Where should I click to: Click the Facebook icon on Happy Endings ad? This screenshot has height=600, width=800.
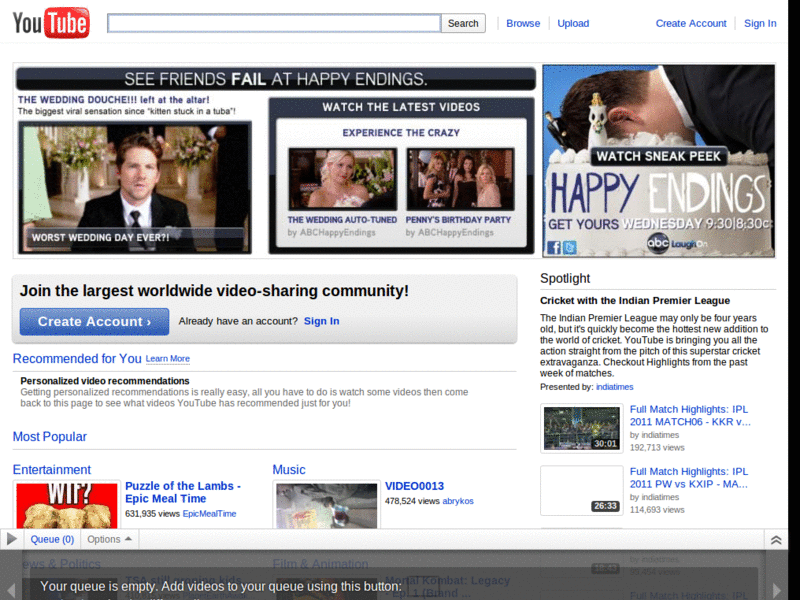click(554, 247)
